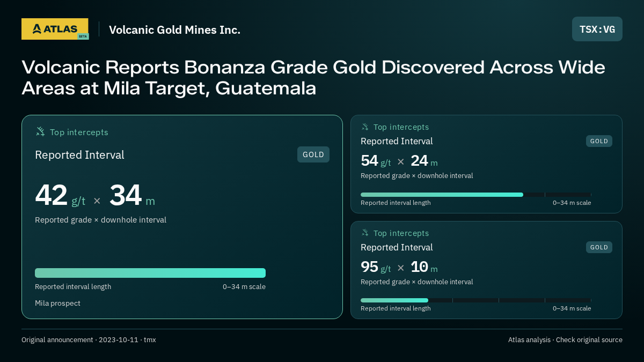Click the 42 g/t grade value

tap(60, 196)
